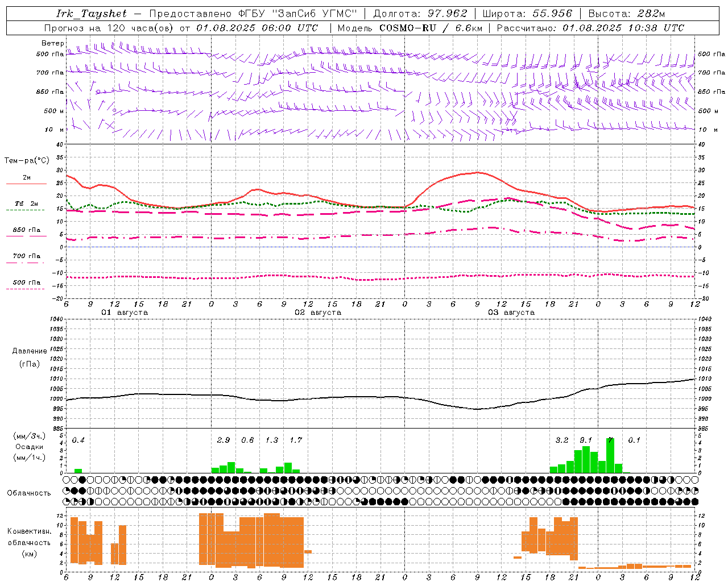Click the Тем-ра(°C) panel label
The image size is (728, 582).
(27, 161)
